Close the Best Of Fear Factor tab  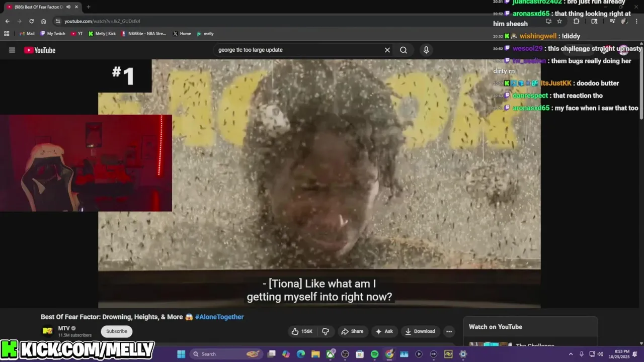pos(76,7)
